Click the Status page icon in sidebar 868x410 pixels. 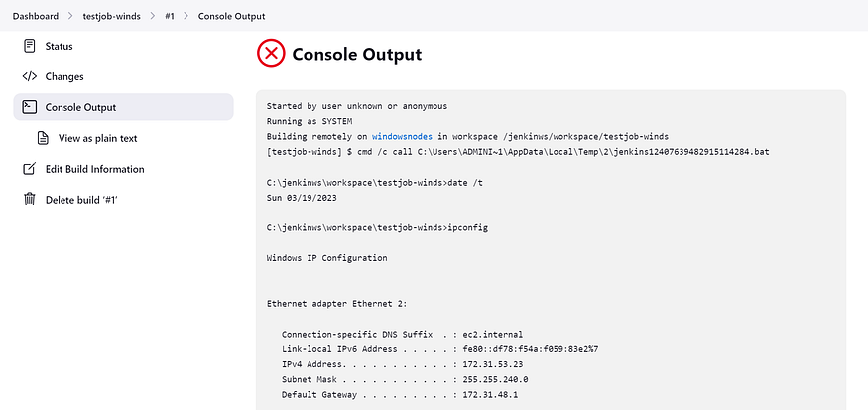pos(30,46)
